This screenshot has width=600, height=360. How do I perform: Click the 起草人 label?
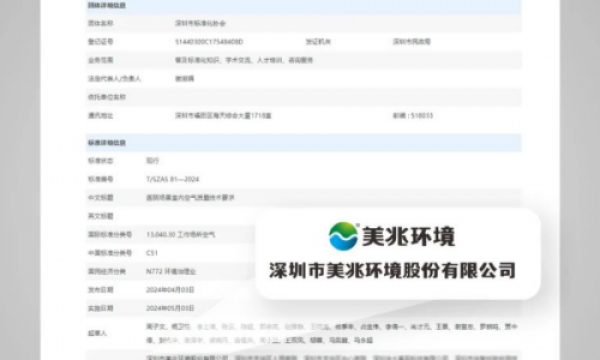click(x=97, y=333)
